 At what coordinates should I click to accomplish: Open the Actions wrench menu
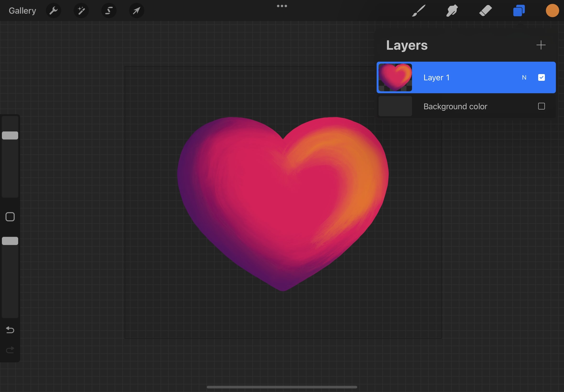[53, 11]
